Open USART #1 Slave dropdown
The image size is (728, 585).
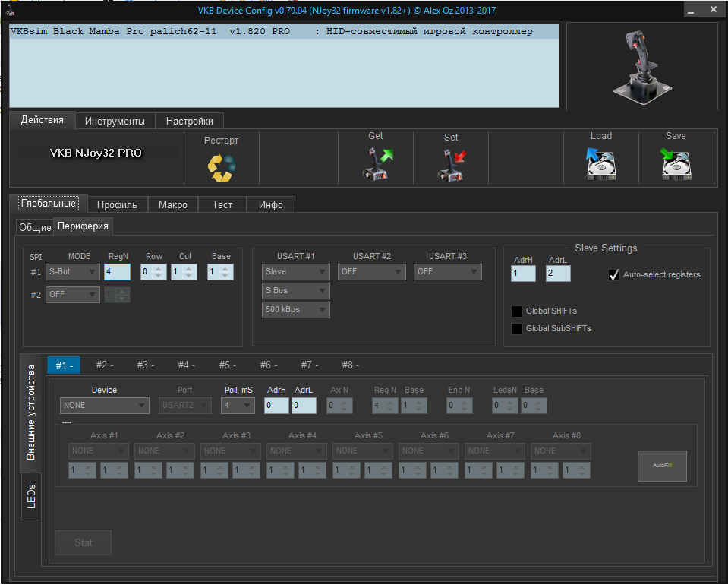click(296, 272)
